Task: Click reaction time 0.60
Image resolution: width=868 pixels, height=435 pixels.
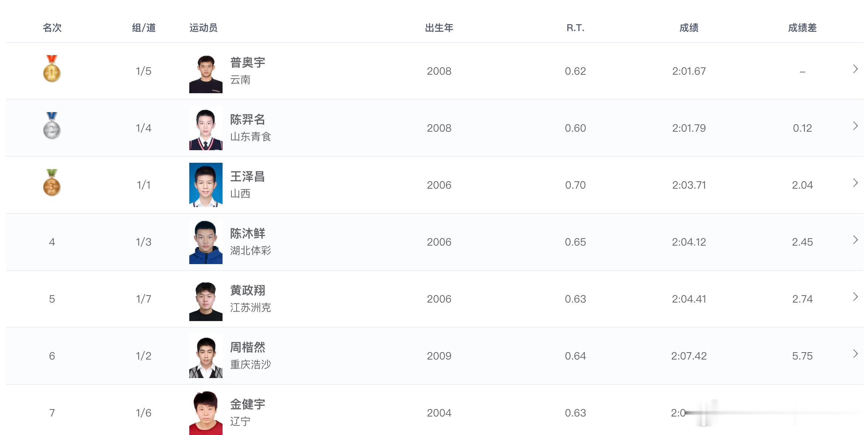Action: pos(576,128)
